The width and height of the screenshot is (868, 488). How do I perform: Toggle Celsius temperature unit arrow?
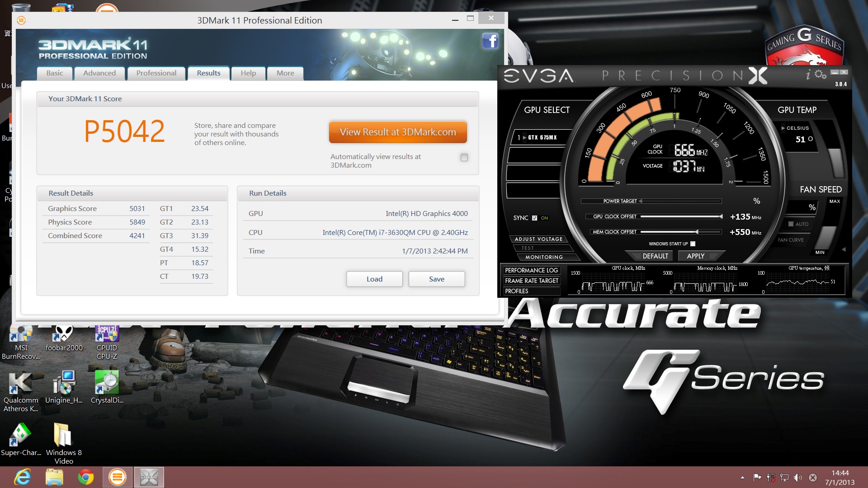point(783,128)
